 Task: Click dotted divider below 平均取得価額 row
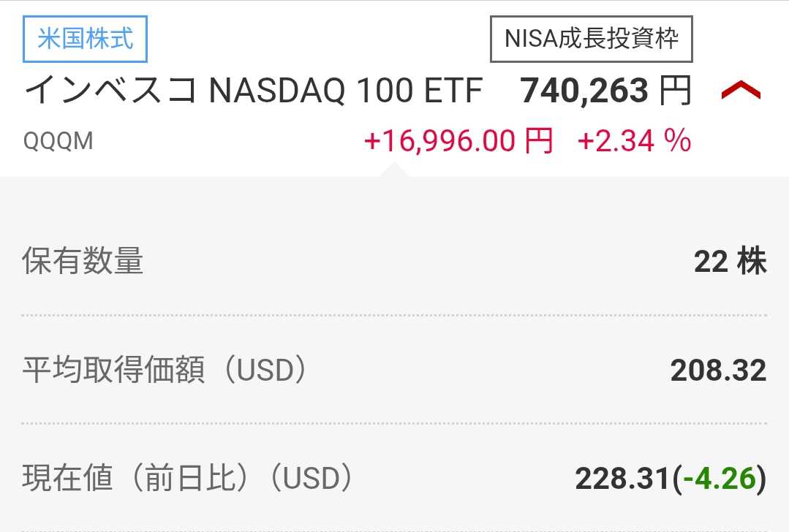coord(394,423)
